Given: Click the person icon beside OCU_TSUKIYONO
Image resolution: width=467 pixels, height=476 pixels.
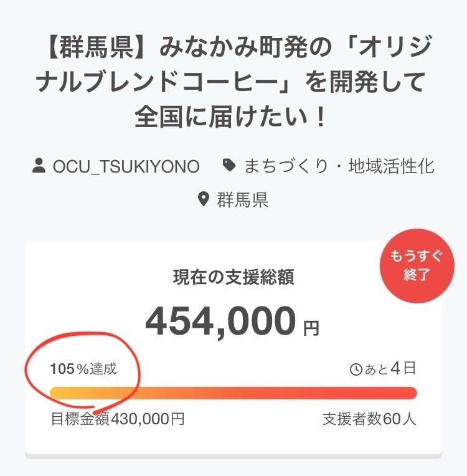Looking at the screenshot, I should click(x=39, y=166).
